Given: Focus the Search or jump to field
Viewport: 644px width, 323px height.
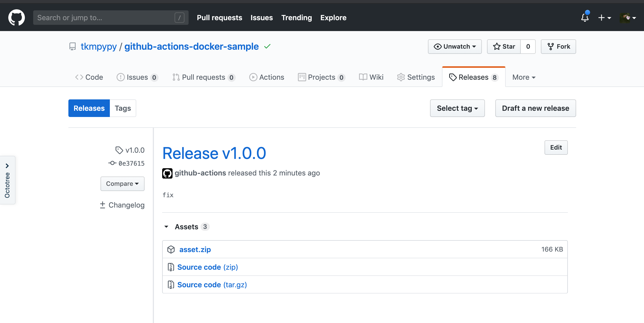Looking at the screenshot, I should click(111, 18).
